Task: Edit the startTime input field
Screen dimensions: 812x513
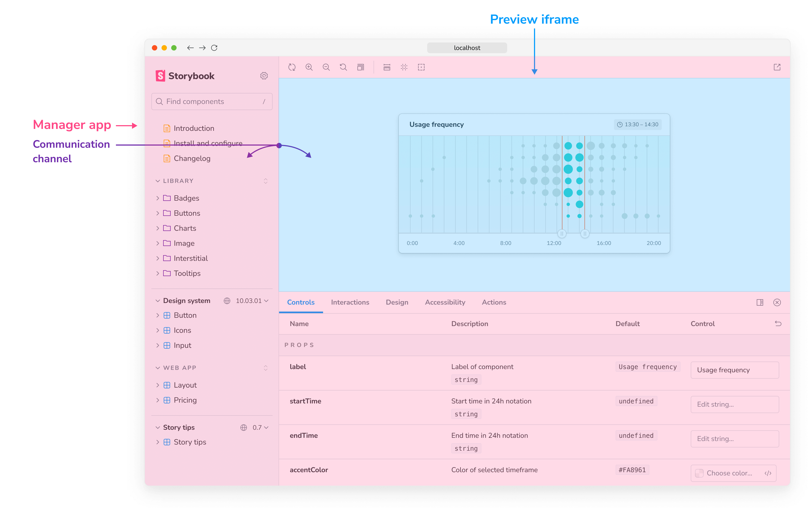Action: point(735,404)
